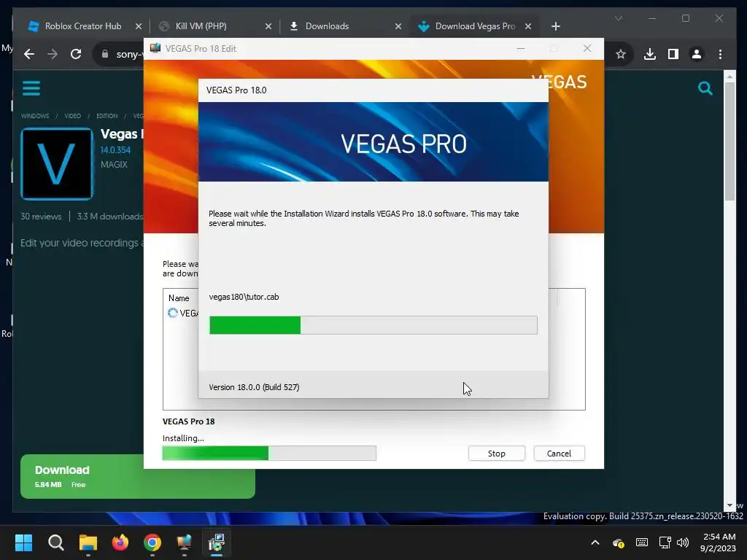Click the EDITION breadcrumb link
The image size is (747, 560).
click(x=107, y=116)
